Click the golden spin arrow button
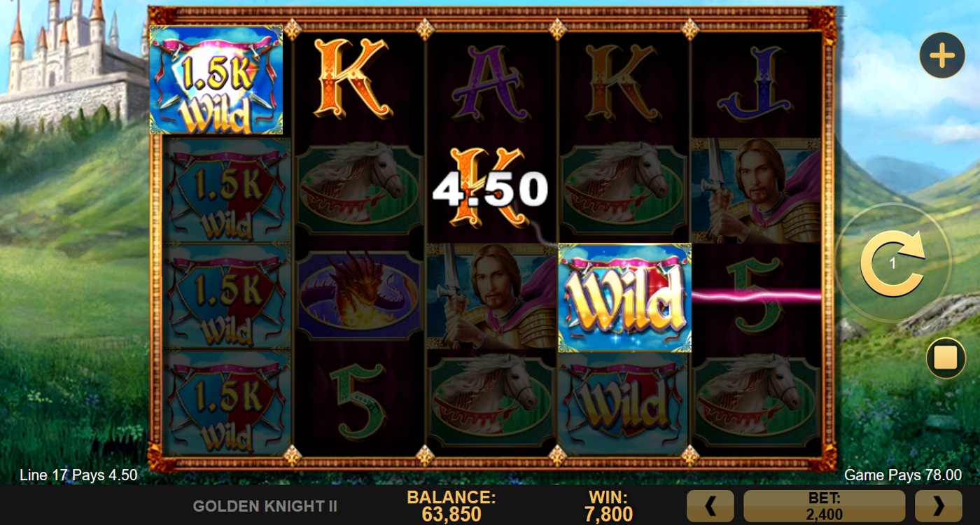This screenshot has height=525, width=980. point(892,264)
